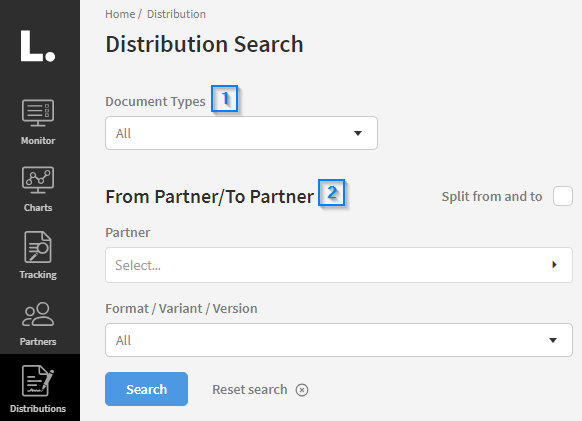
Task: Open the Format / Variant / Version dropdown
Action: pyautogui.click(x=339, y=340)
